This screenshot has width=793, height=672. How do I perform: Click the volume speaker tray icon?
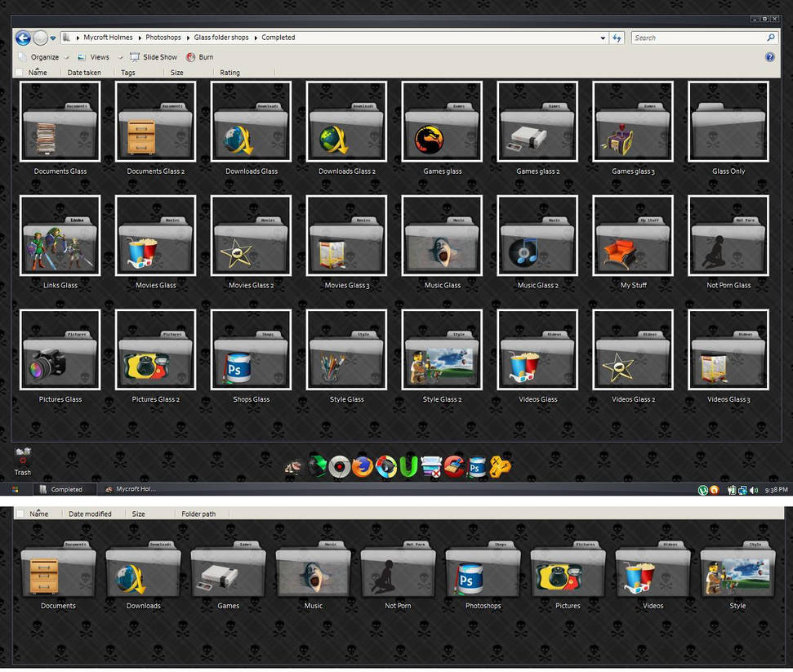tap(754, 490)
